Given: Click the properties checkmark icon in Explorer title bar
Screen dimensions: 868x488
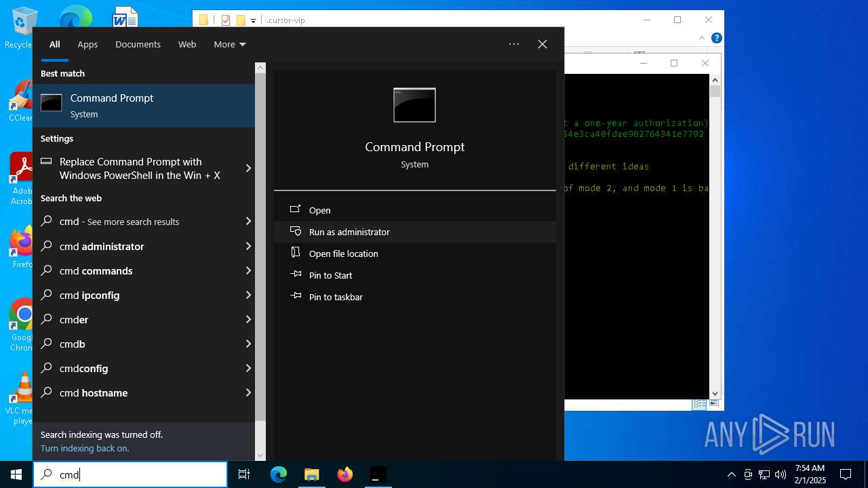Looking at the screenshot, I should pyautogui.click(x=226, y=20).
